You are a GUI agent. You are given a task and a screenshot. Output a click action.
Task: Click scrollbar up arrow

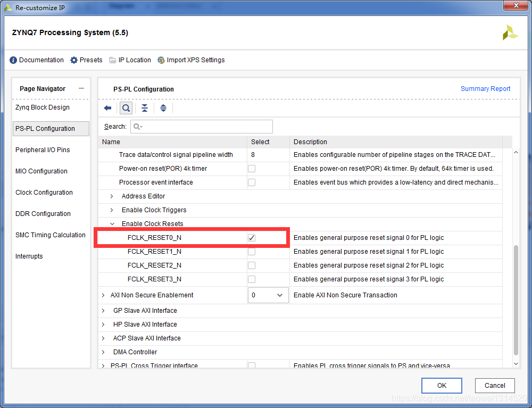coord(516,153)
